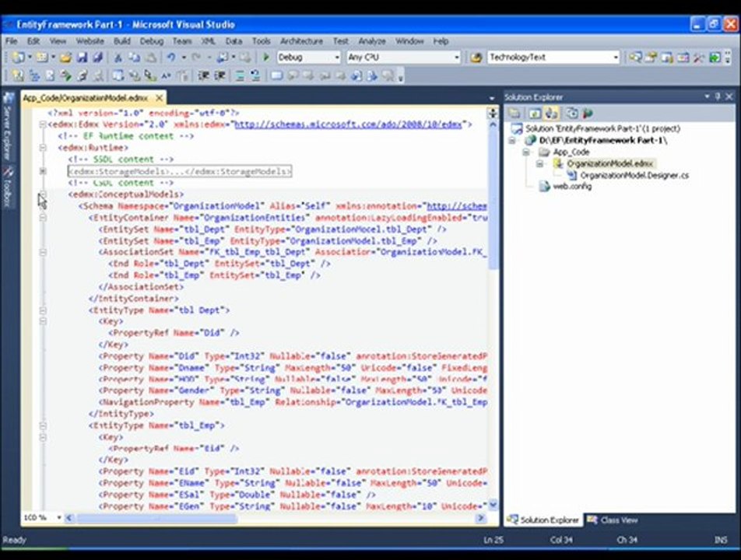
Task: Open the Undo history dropdown arrow
Action: click(184, 58)
